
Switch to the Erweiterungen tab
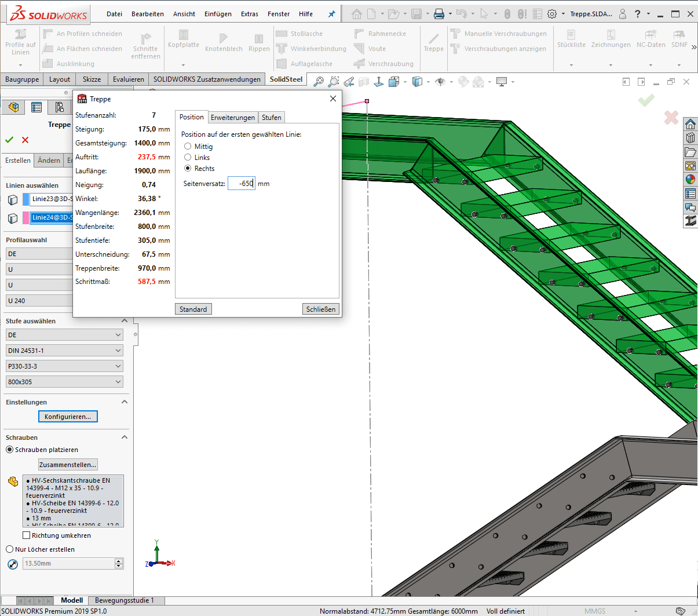tap(233, 118)
